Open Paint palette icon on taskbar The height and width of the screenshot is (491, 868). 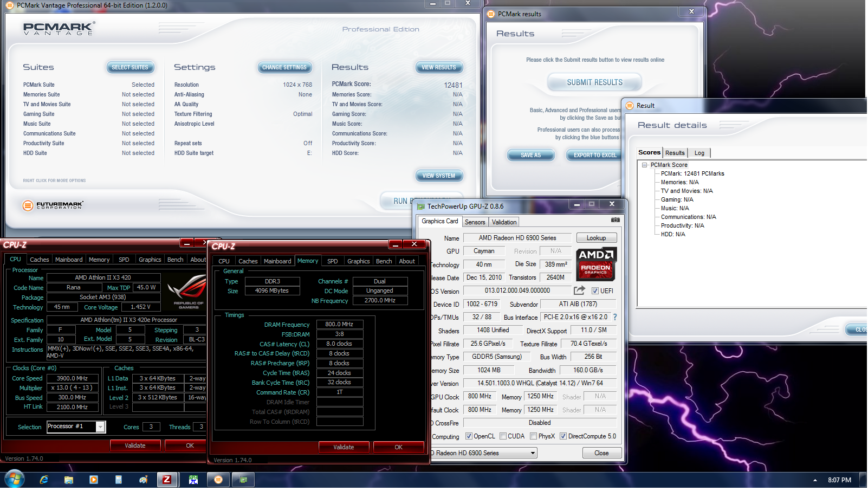tap(143, 480)
